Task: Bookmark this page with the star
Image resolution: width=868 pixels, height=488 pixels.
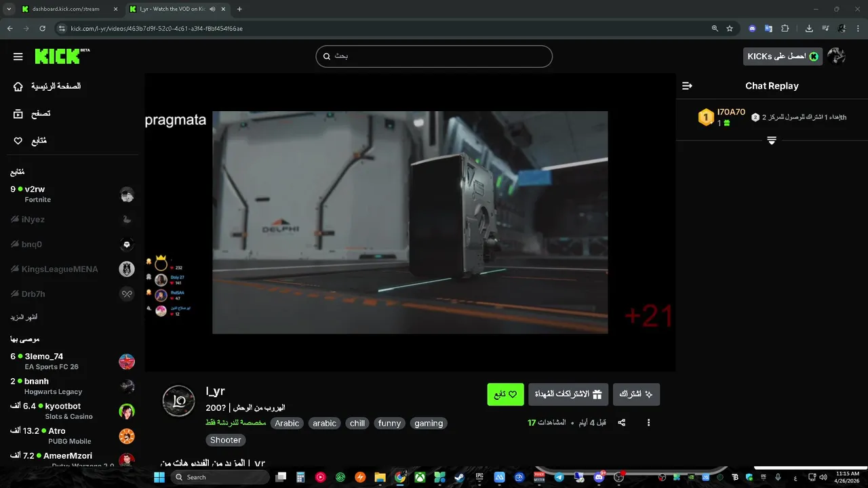Action: (730, 28)
